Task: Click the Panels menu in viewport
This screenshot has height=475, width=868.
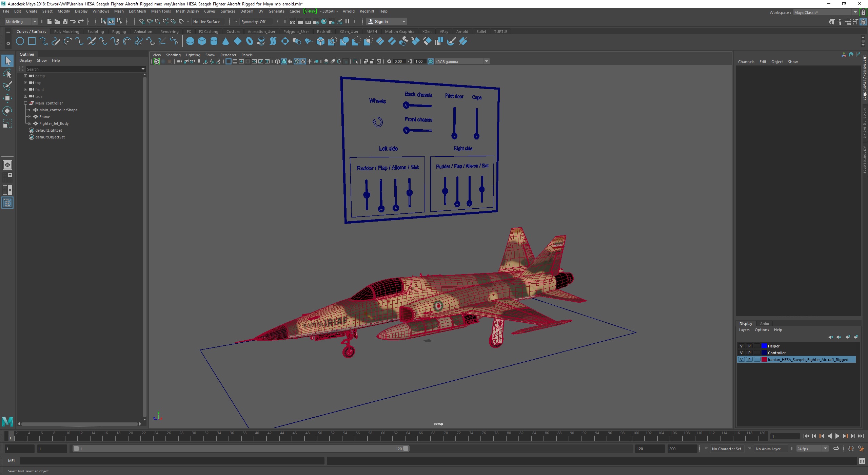Action: click(x=246, y=54)
